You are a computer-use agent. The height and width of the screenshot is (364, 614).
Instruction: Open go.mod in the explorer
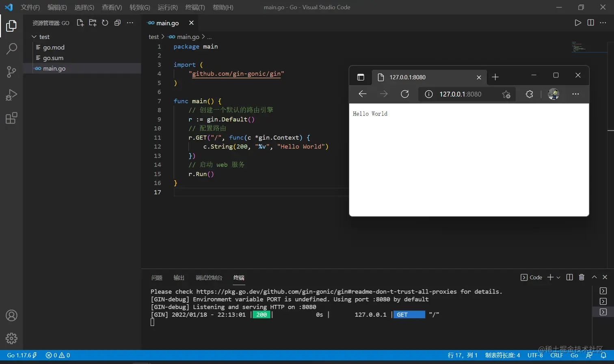click(x=82, y=47)
